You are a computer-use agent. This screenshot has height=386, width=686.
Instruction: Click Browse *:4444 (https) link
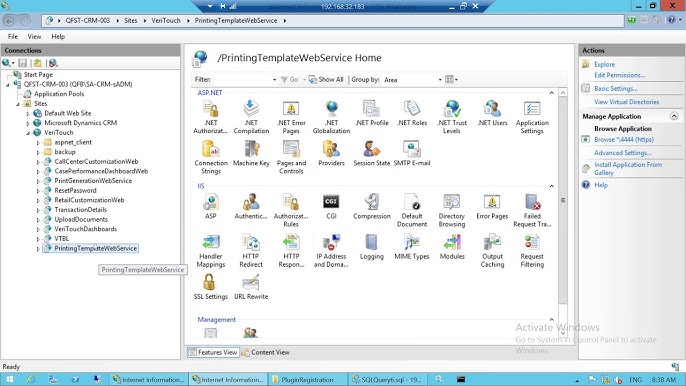pyautogui.click(x=623, y=140)
